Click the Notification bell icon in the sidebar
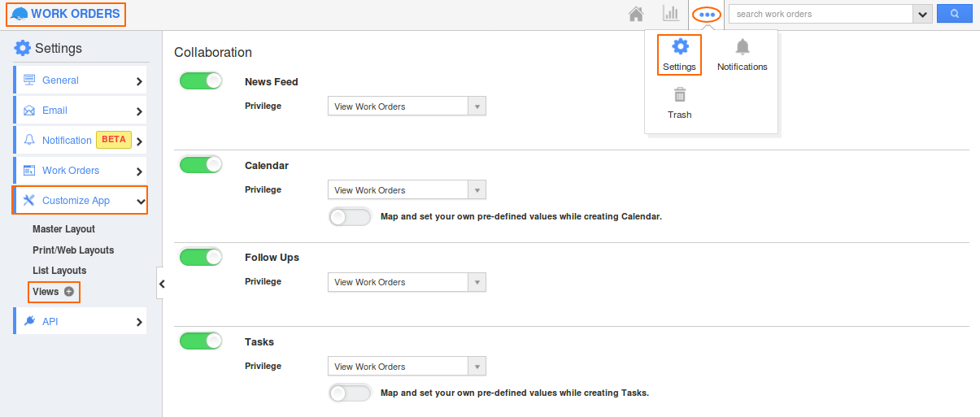Image resolution: width=980 pixels, height=417 pixels. click(29, 140)
